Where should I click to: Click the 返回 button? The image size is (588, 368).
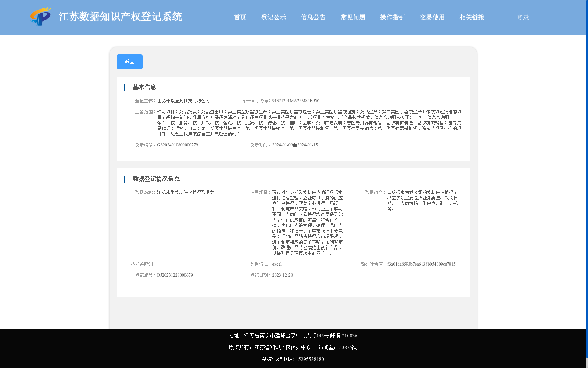(x=130, y=62)
